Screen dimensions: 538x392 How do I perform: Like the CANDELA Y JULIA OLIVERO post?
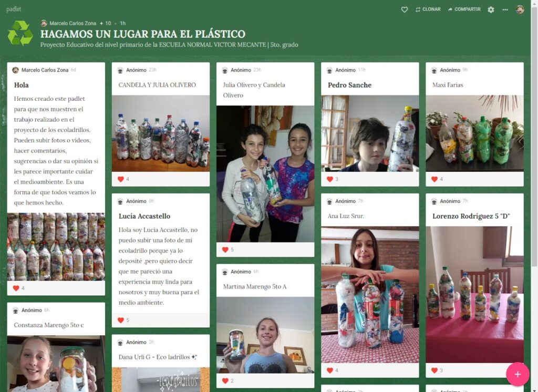coord(120,179)
